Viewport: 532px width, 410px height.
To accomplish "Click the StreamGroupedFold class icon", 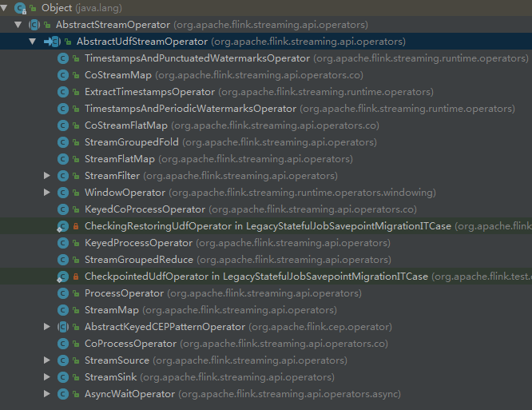I will click(x=63, y=142).
